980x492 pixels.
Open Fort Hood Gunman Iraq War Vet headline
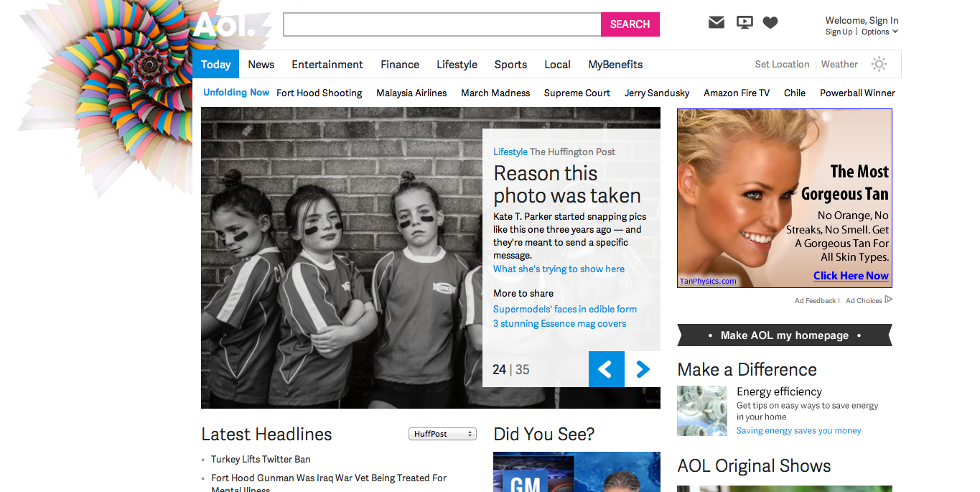[x=329, y=483]
